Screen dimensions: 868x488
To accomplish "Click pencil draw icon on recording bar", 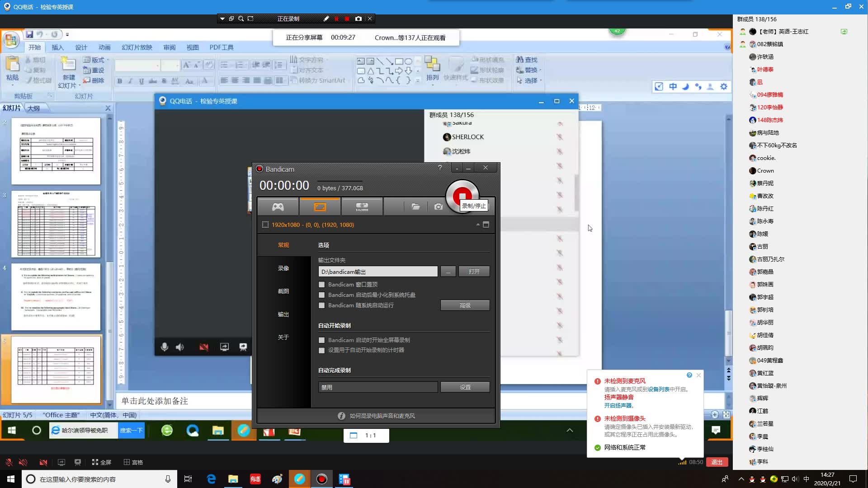I will (x=326, y=19).
